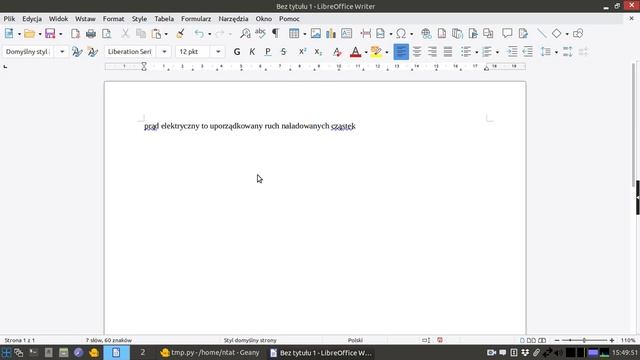The image size is (640, 360).
Task: Toggle subscript
Action: coord(318,52)
